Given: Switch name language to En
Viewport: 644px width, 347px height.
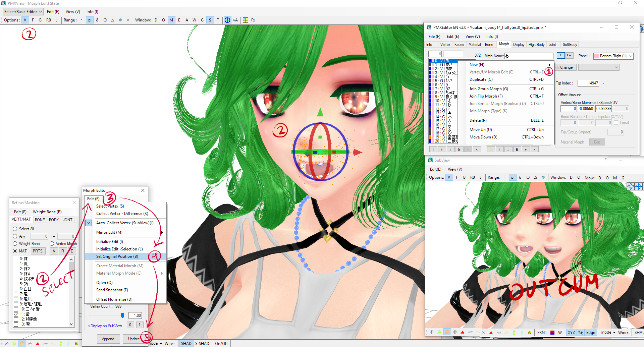Looking at the screenshot, I should click(569, 56).
